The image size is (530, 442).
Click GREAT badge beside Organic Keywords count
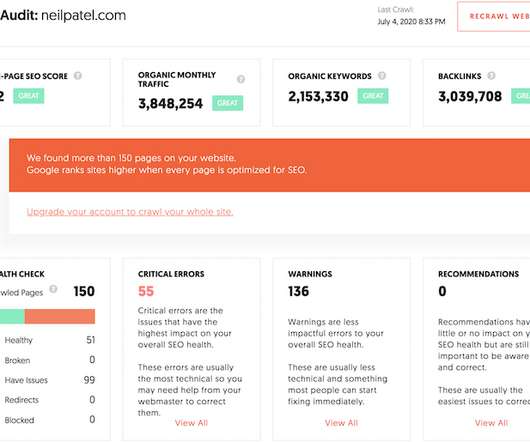point(373,96)
